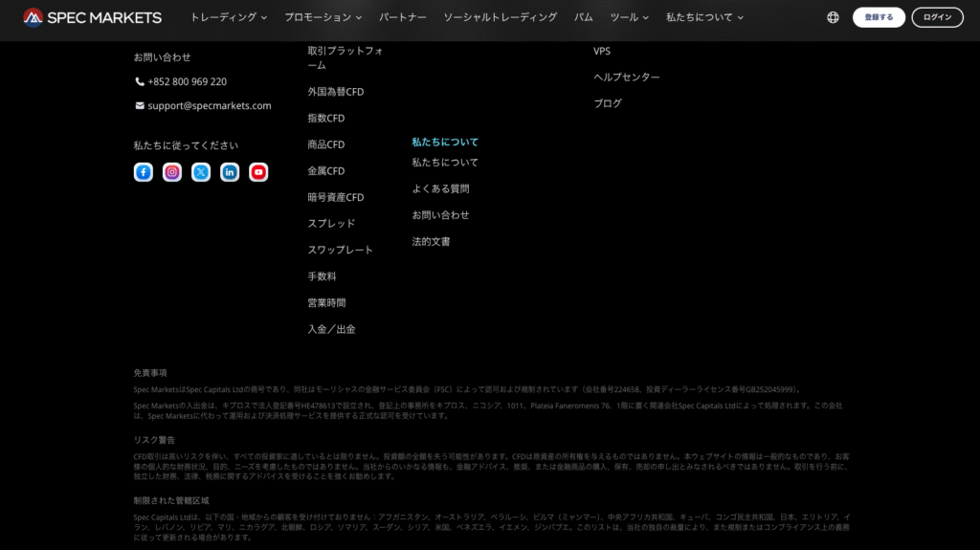Call the +852 800 969 220 link
The image size is (980, 550).
pyautogui.click(x=187, y=82)
